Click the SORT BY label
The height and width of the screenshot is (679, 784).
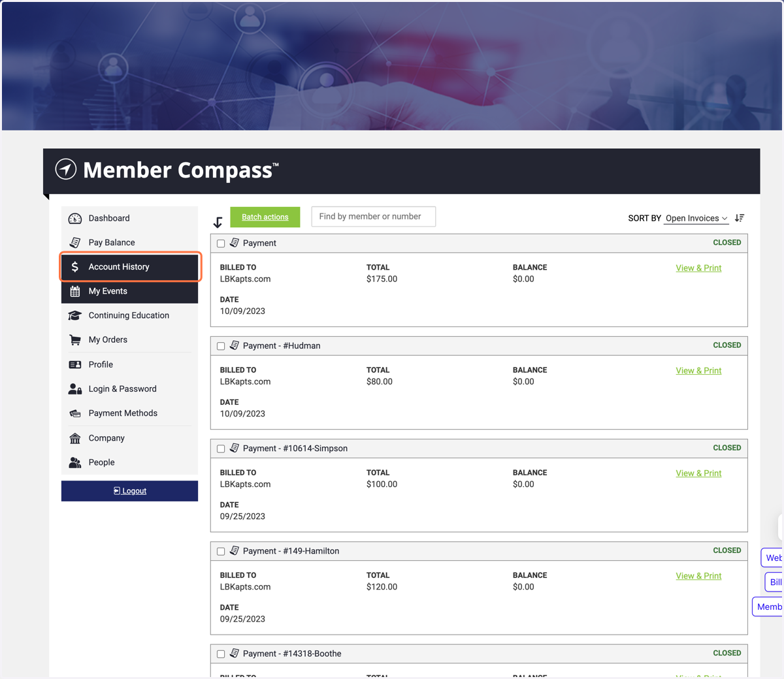coord(644,218)
